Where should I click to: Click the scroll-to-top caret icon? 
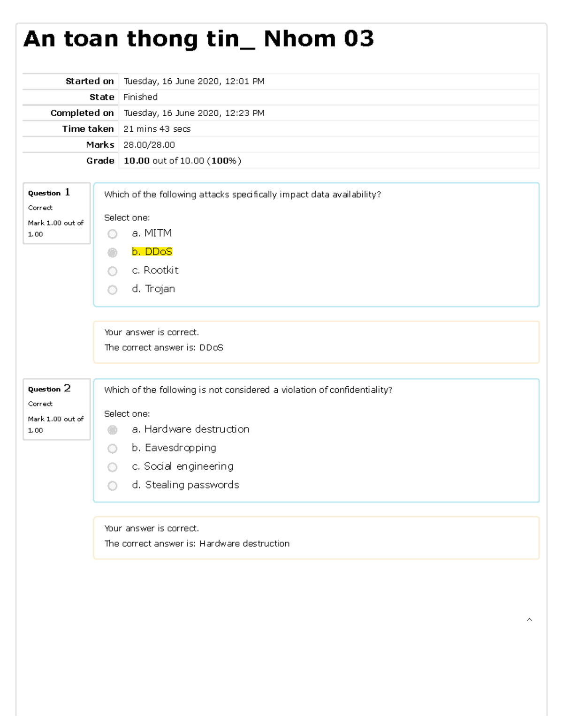(x=529, y=620)
